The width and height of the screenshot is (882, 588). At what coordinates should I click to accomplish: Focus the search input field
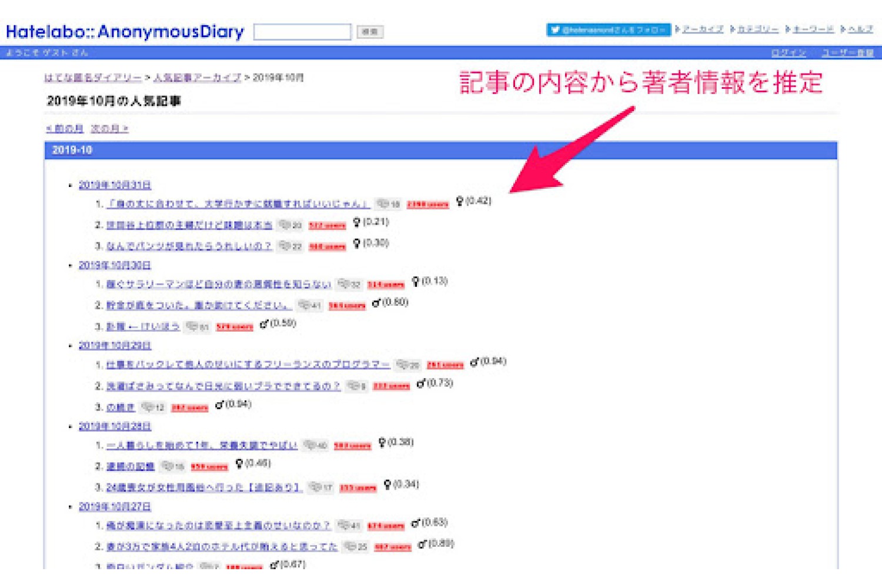[x=302, y=32]
